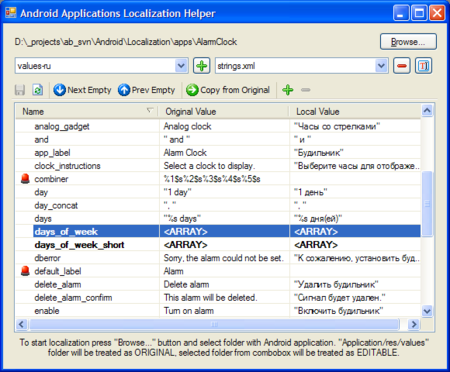Select the day_concat row

[218, 205]
